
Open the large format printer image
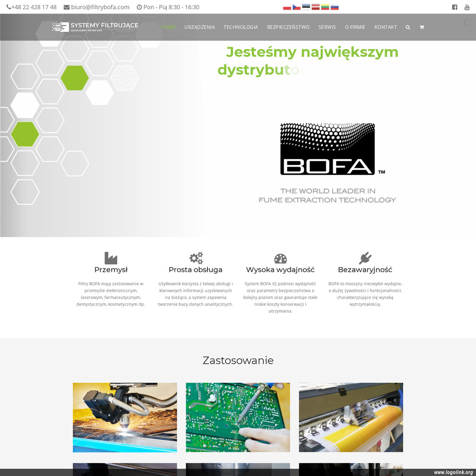pyautogui.click(x=351, y=418)
